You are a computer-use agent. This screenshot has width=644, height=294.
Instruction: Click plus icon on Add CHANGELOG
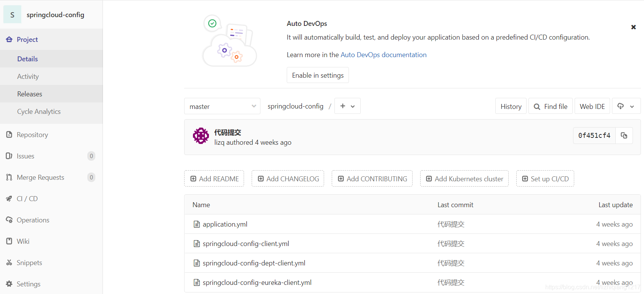pyautogui.click(x=261, y=179)
